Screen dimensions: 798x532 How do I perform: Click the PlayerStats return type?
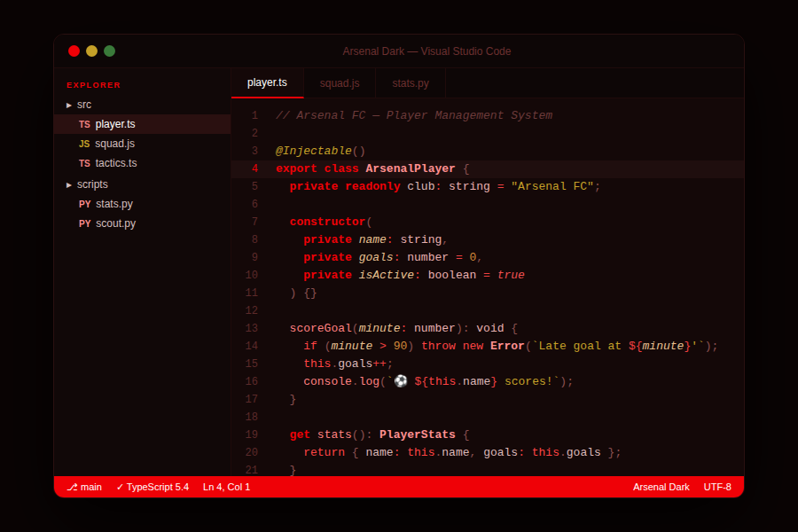coord(418,434)
